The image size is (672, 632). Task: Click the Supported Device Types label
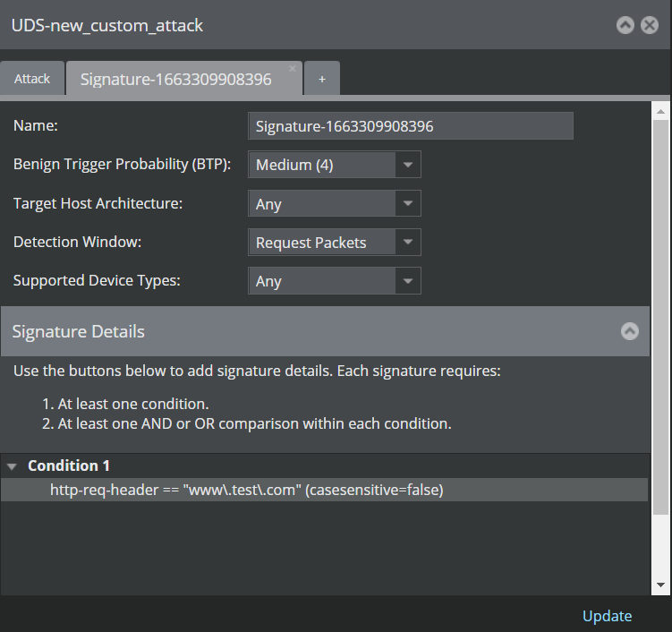97,280
